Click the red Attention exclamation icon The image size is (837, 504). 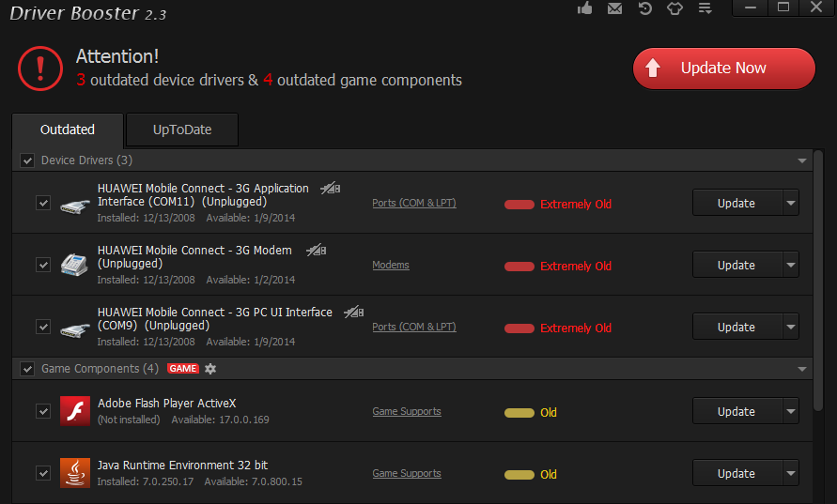click(x=40, y=69)
